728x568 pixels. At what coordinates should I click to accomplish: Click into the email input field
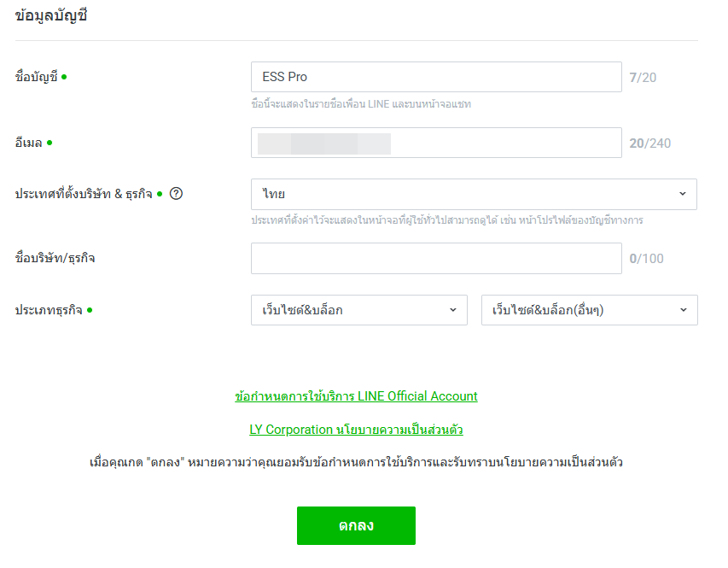tap(436, 143)
